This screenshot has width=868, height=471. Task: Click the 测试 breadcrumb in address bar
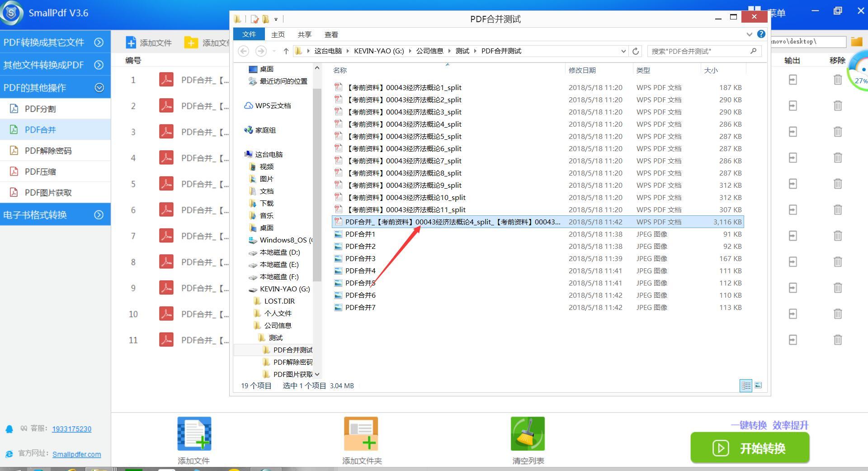click(x=462, y=51)
